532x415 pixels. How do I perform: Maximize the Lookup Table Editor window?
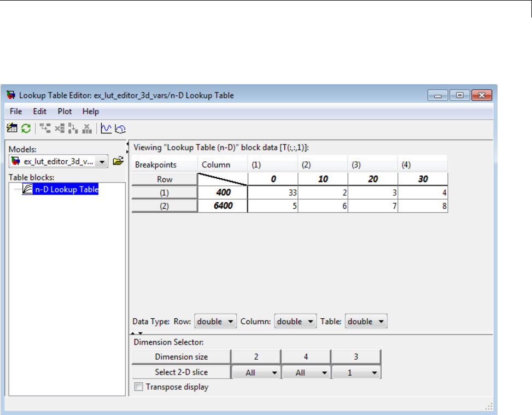coord(460,95)
